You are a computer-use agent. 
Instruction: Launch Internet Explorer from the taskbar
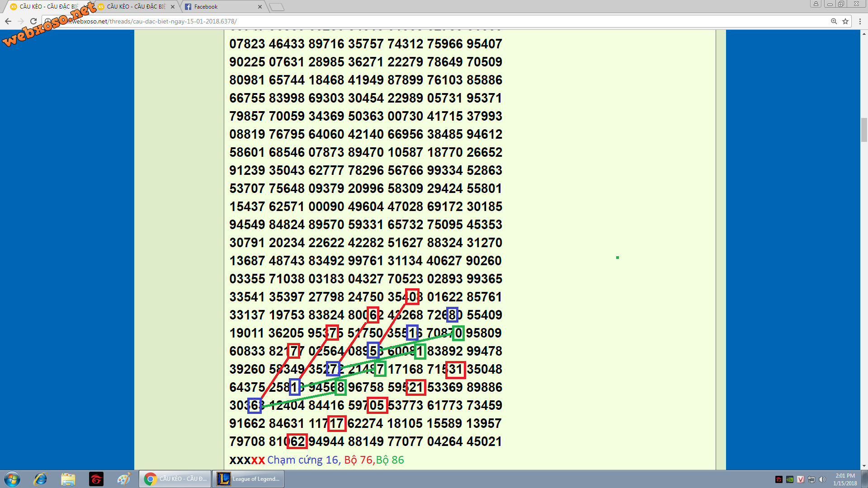click(41, 479)
